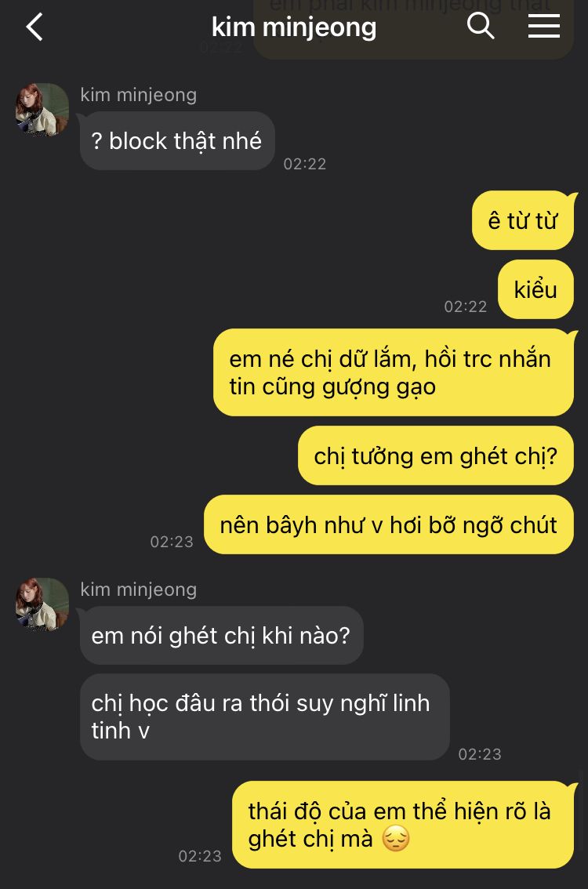This screenshot has width=588, height=889.
Task: Select the '? block thật nhé' message bubble
Action: pyautogui.click(x=177, y=140)
